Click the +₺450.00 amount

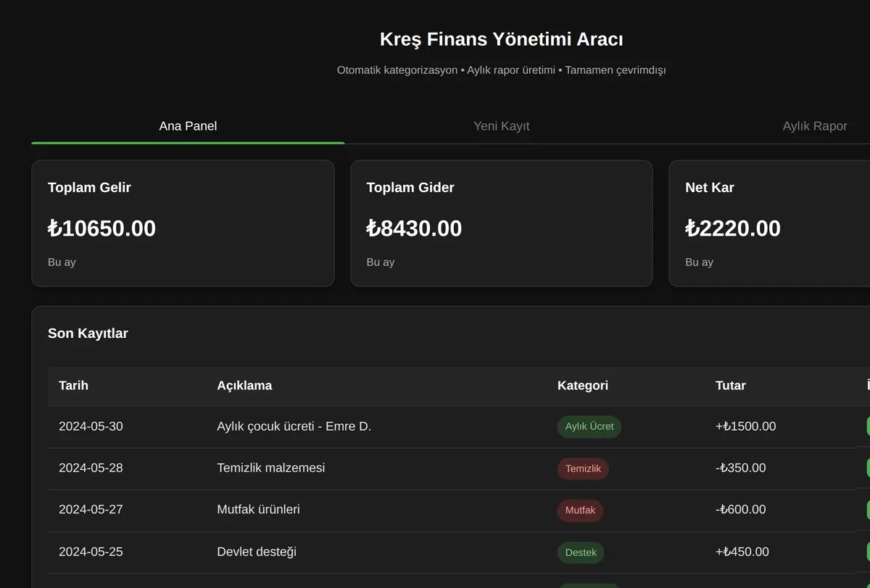pos(742,552)
